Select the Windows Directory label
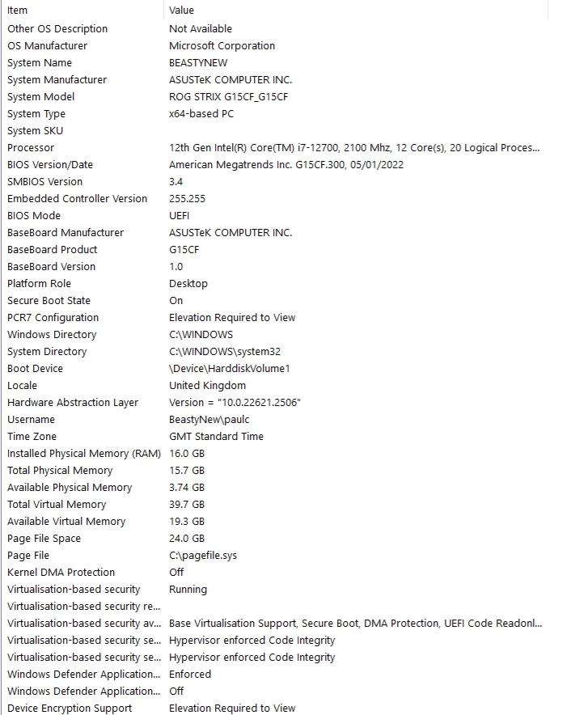Viewport: 588px width, 715px height. (52, 335)
